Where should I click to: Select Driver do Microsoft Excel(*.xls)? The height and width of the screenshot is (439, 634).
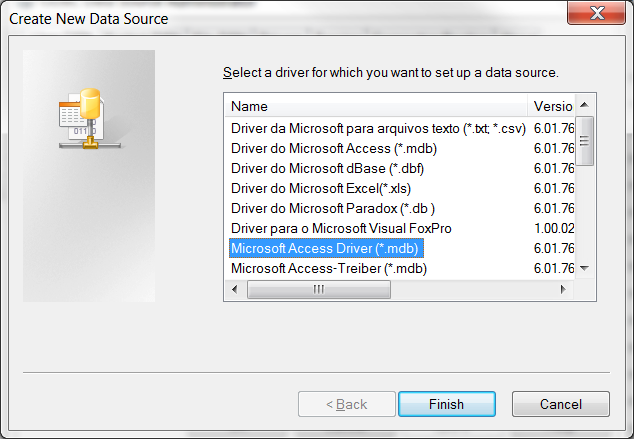coord(321,188)
